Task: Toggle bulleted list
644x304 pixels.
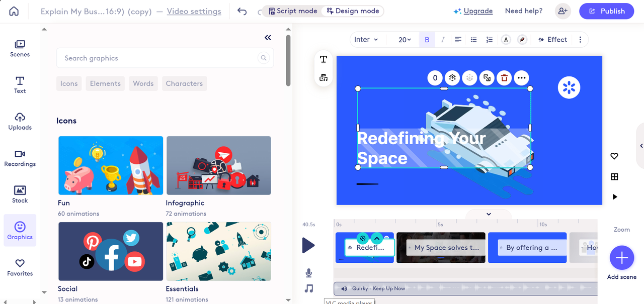Action: click(473, 40)
